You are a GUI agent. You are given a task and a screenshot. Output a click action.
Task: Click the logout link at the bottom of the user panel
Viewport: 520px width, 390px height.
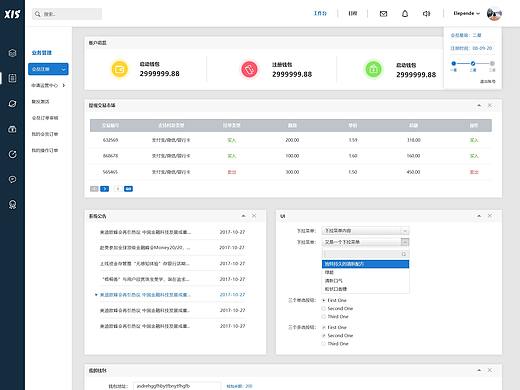click(x=488, y=81)
